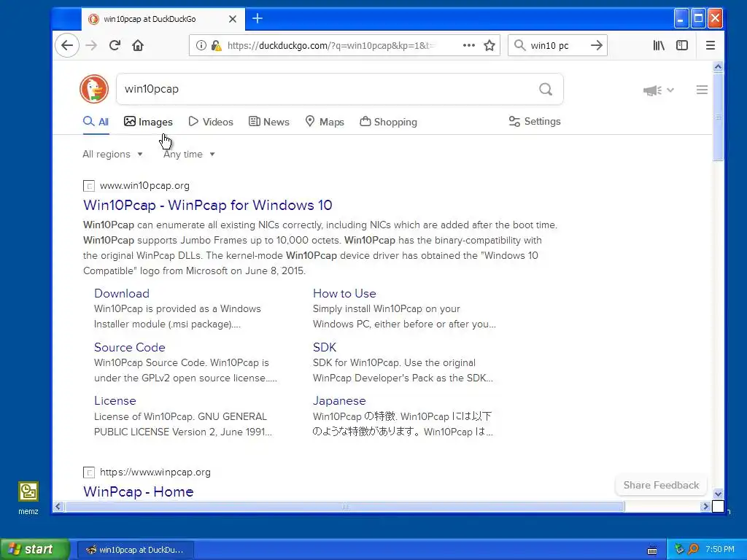Bookmark this page with the star

tap(489, 45)
